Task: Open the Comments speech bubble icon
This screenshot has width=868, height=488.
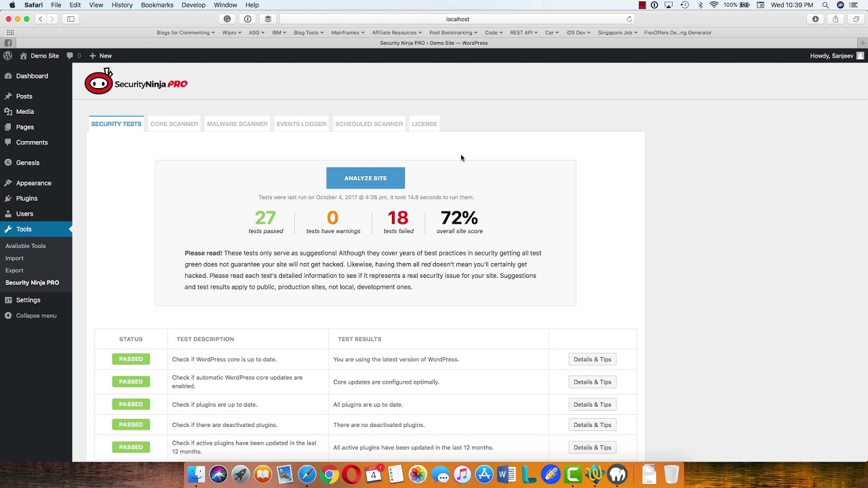Action: (x=9, y=142)
